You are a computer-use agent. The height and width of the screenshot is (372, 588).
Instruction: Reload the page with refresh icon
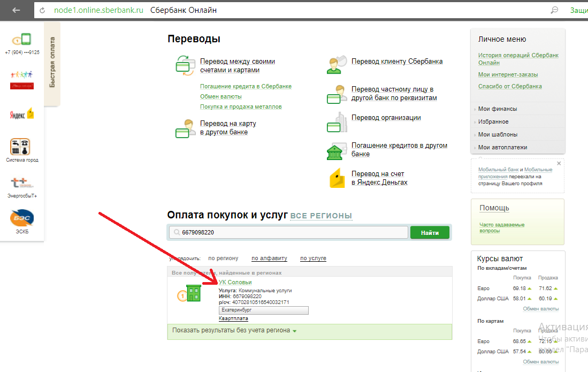[x=42, y=11]
